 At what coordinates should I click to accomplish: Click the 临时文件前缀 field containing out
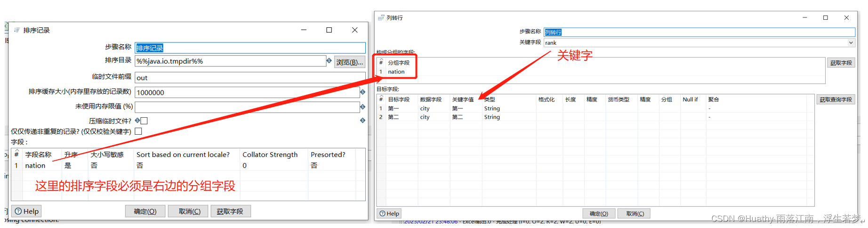(250, 77)
